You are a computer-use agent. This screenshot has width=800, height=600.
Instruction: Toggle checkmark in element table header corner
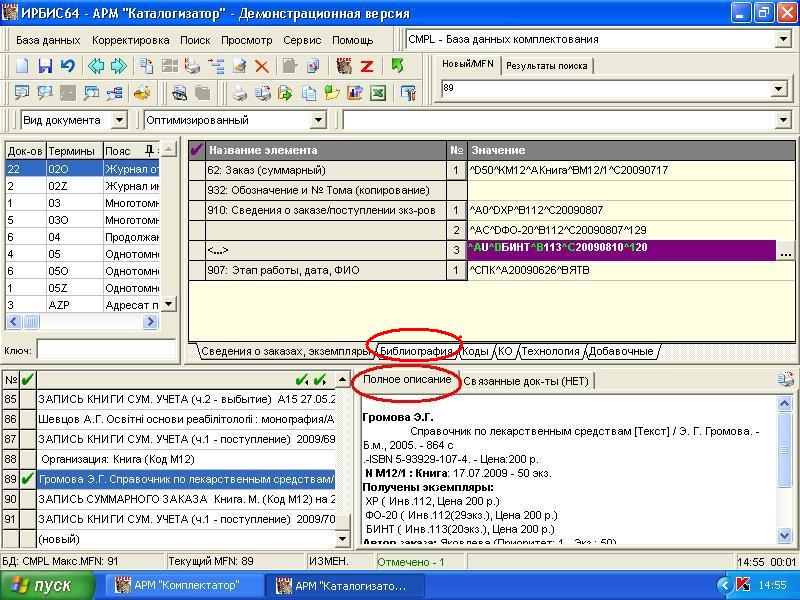pyautogui.click(x=197, y=150)
